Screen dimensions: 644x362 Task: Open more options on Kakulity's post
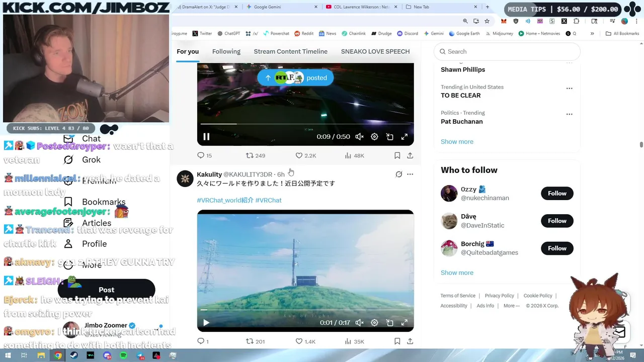(410, 174)
